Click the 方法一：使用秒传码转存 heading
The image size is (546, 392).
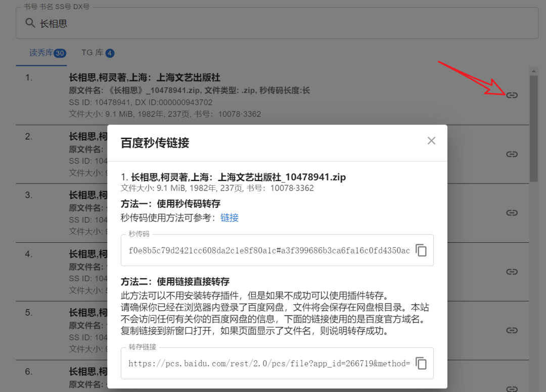(171, 203)
